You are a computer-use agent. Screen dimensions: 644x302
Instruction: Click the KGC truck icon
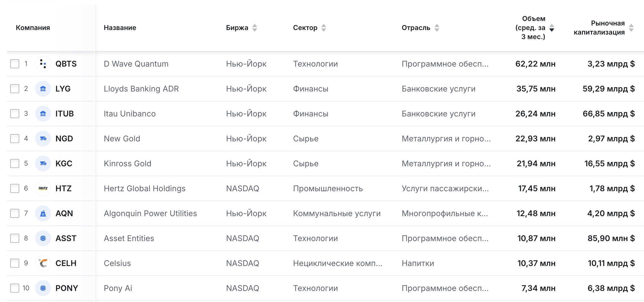43,163
